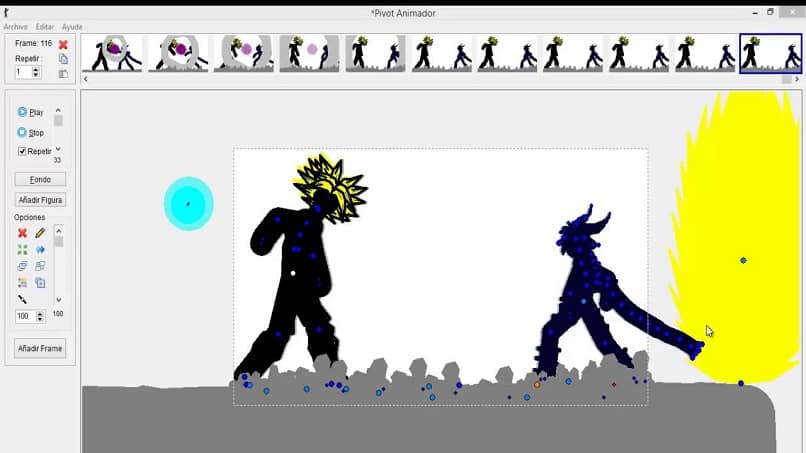806x453 pixels.
Task: Adjust the size value 100 stepper arrows
Action: 40,316
